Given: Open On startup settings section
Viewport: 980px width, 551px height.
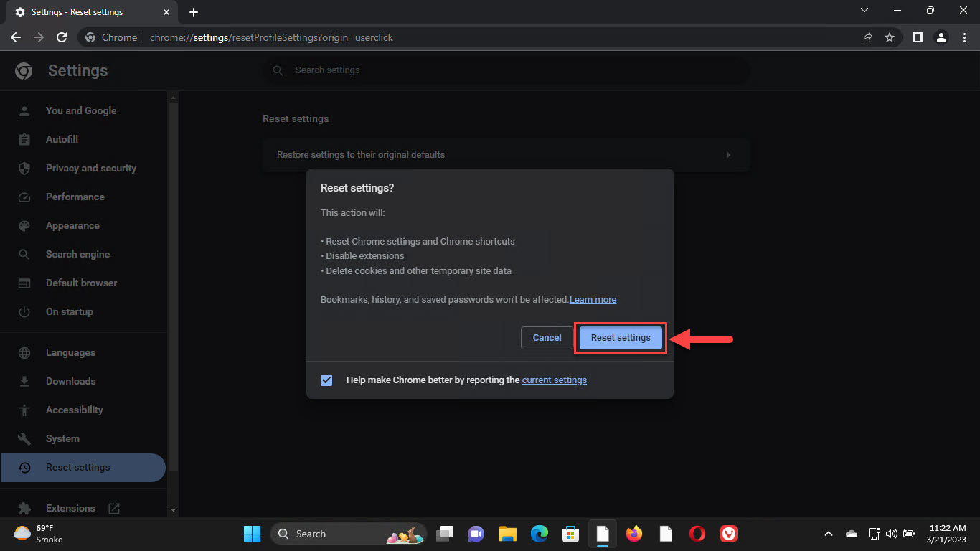Looking at the screenshot, I should [x=70, y=311].
